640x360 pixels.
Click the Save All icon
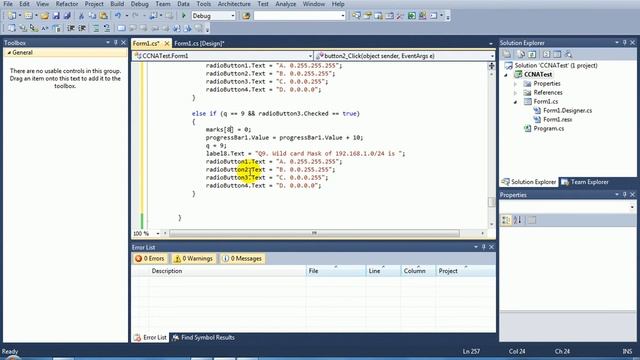(67, 16)
